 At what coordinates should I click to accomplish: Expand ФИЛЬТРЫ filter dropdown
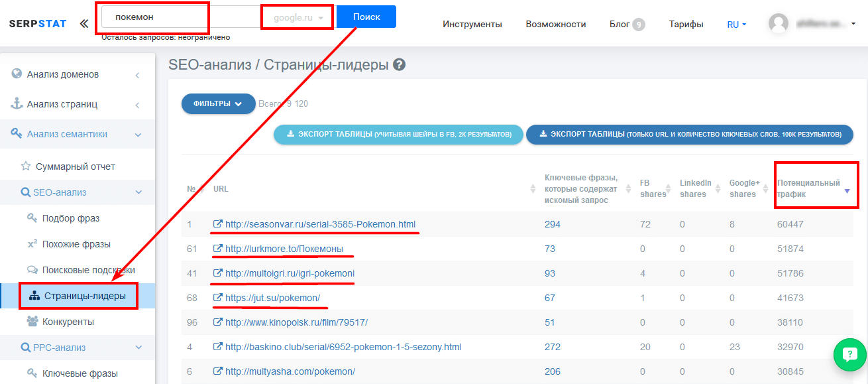coord(218,103)
